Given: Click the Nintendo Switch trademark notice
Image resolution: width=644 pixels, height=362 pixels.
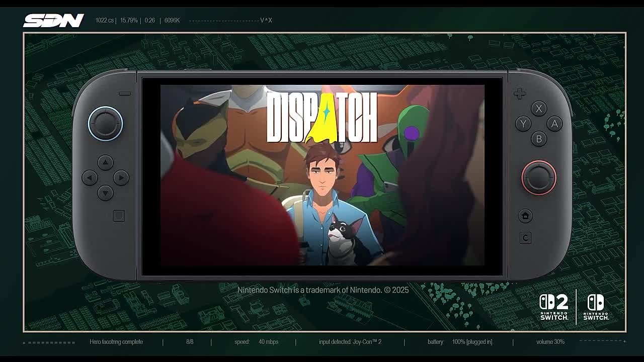Looking at the screenshot, I should click(323, 290).
